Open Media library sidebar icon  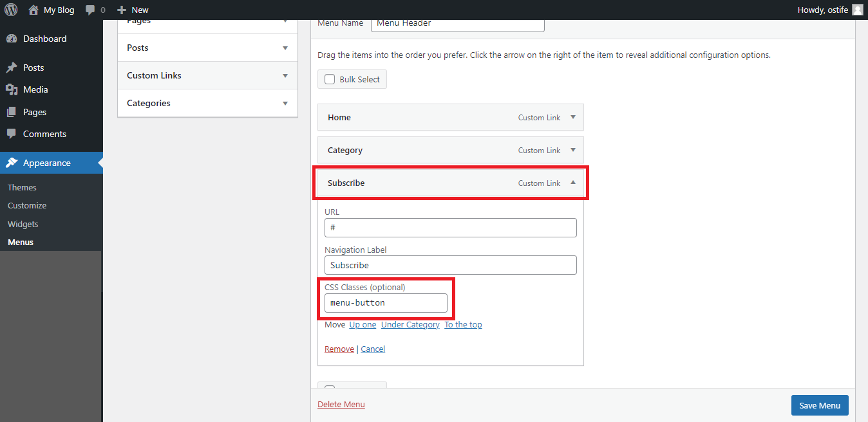pyautogui.click(x=12, y=89)
